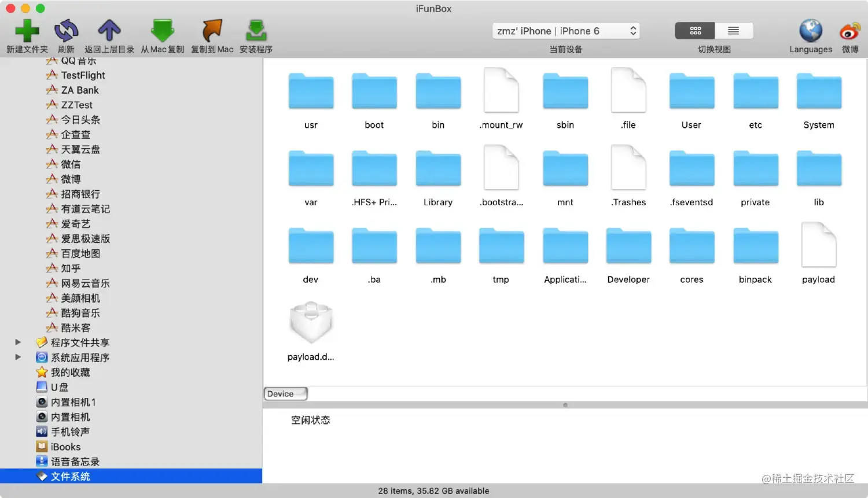The image size is (868, 498).
Task: Select the .file document icon
Action: click(628, 90)
